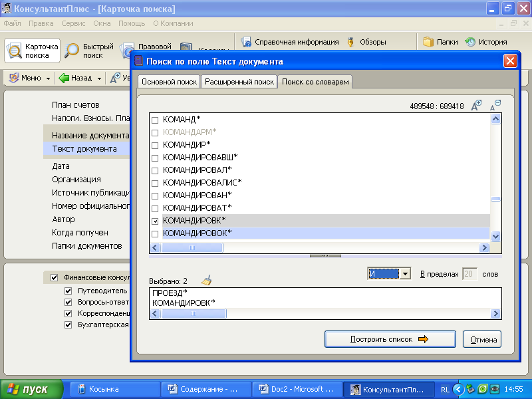Open the Правка menu
Screen dimensions: 532x399
(41, 23)
